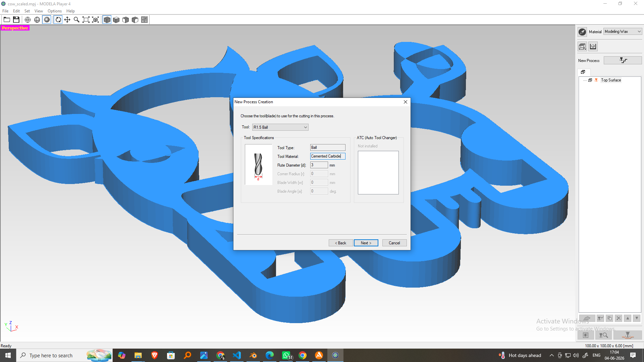Click the toolpath waves icon button
The height and width of the screenshot is (362, 644).
click(587, 318)
